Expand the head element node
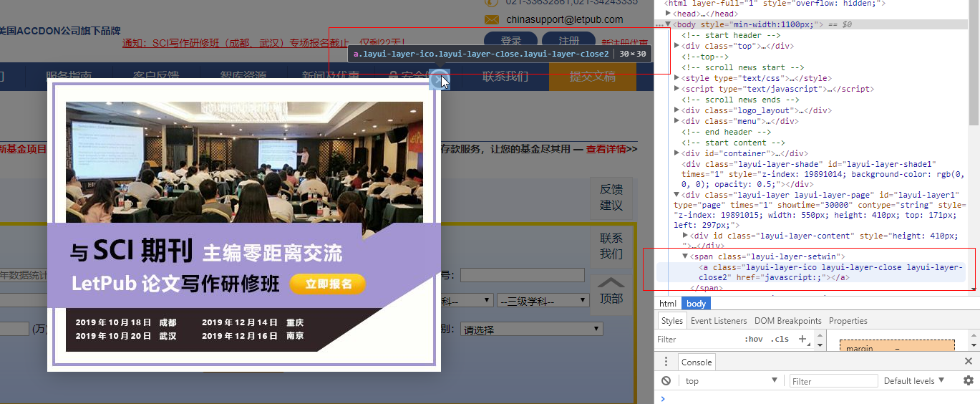This screenshot has width=980, height=404. pos(668,14)
